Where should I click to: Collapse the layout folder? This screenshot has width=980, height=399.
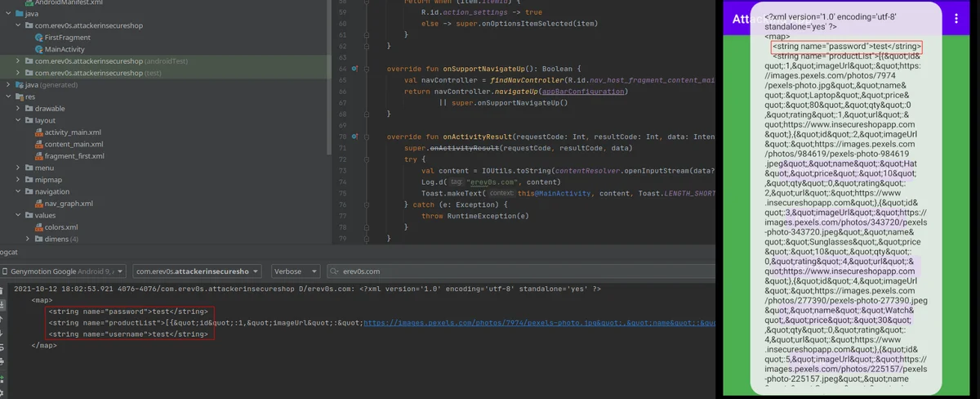pos(17,120)
